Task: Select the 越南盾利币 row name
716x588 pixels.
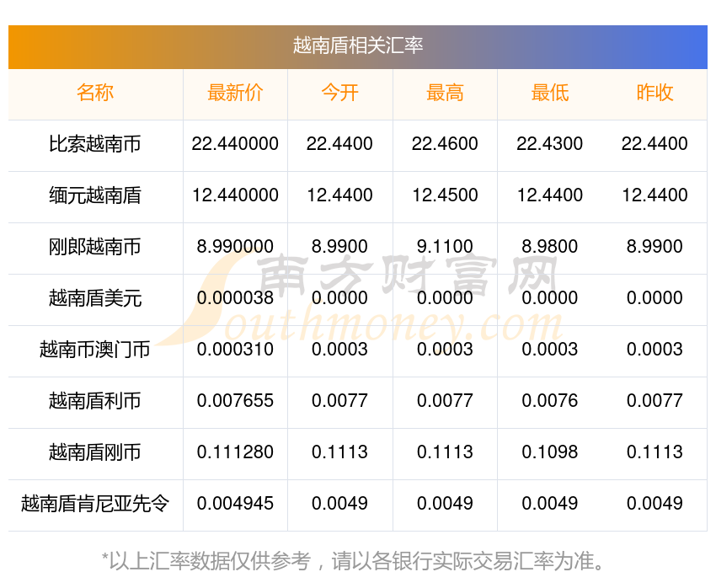Action: [x=95, y=401]
